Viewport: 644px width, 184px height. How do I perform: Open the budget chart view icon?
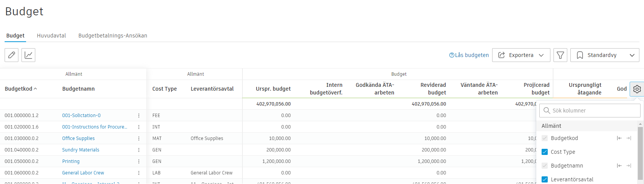(28, 55)
